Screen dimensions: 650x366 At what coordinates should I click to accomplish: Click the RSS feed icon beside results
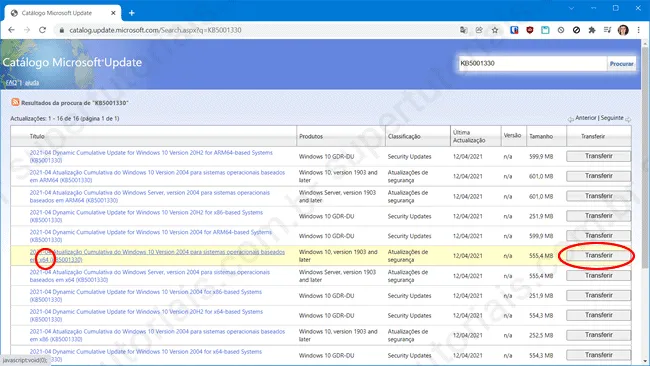(x=15, y=102)
